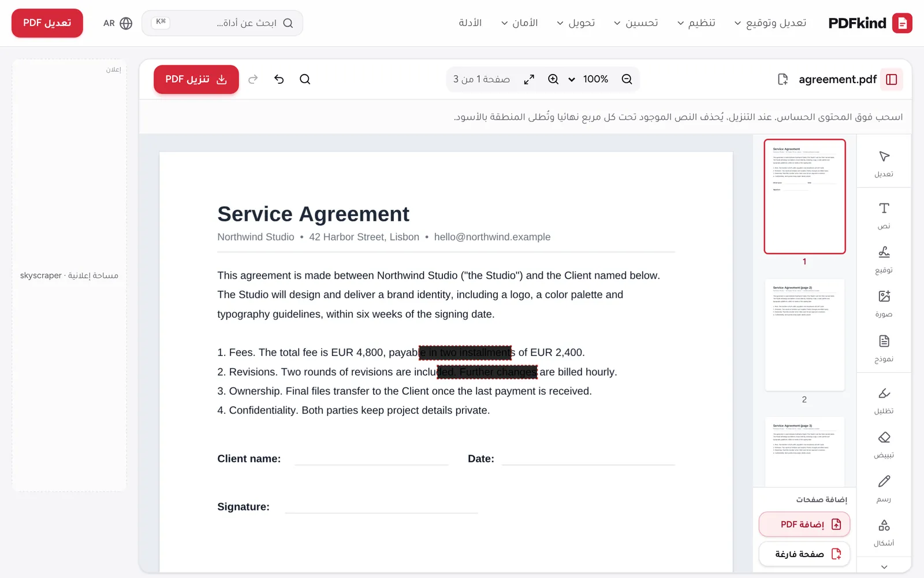
Task: Show more tools with the bottom chevron
Action: pyautogui.click(x=884, y=566)
